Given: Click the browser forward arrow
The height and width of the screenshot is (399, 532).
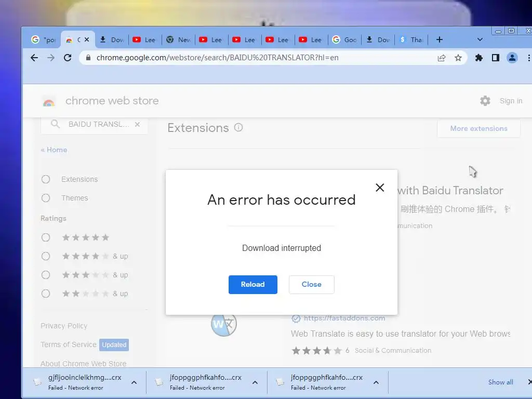Looking at the screenshot, I should (x=51, y=58).
